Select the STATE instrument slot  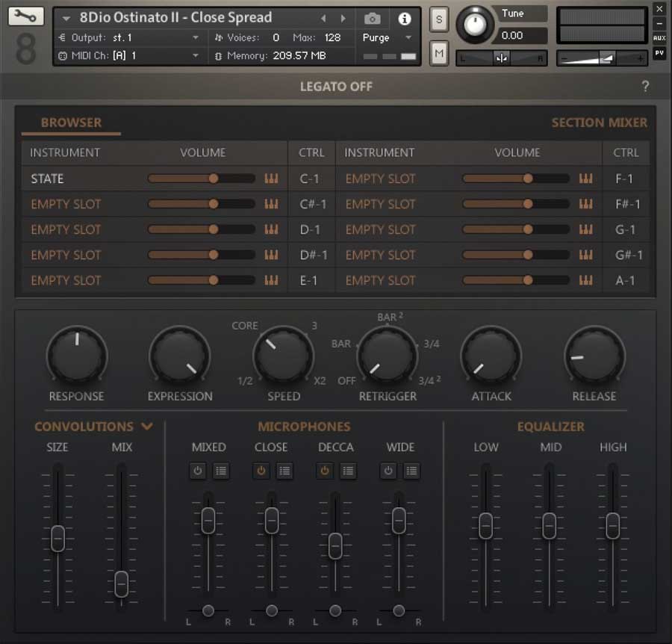click(47, 179)
